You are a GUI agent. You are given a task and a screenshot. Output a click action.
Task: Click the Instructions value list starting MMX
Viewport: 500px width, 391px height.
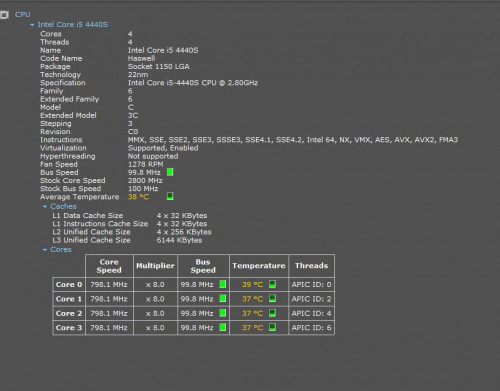(x=293, y=140)
